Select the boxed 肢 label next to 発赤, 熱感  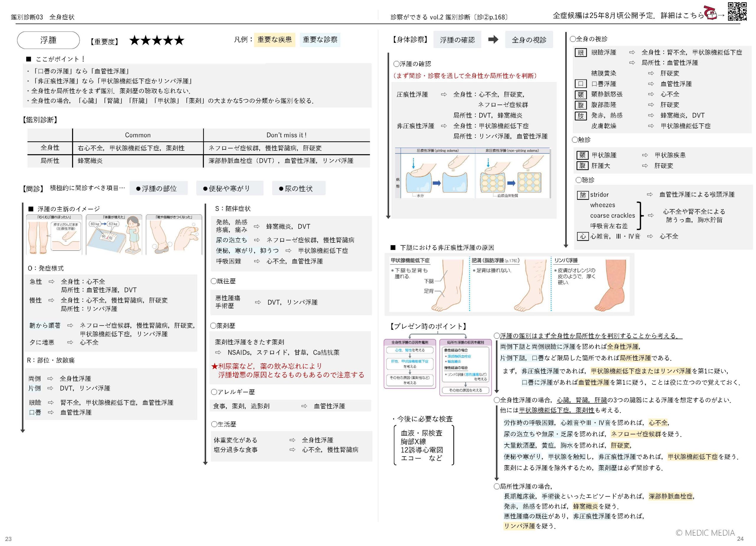(581, 116)
